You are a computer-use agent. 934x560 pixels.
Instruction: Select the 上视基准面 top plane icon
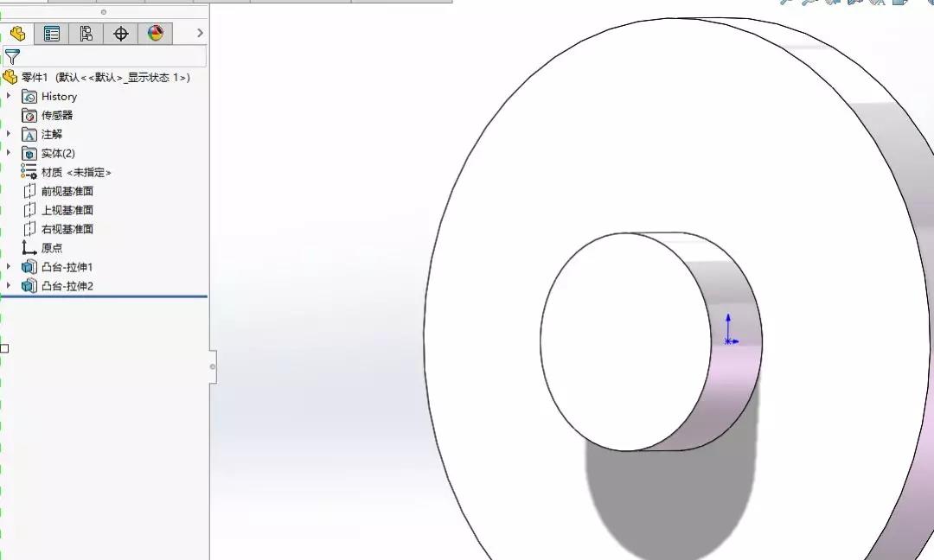point(29,210)
